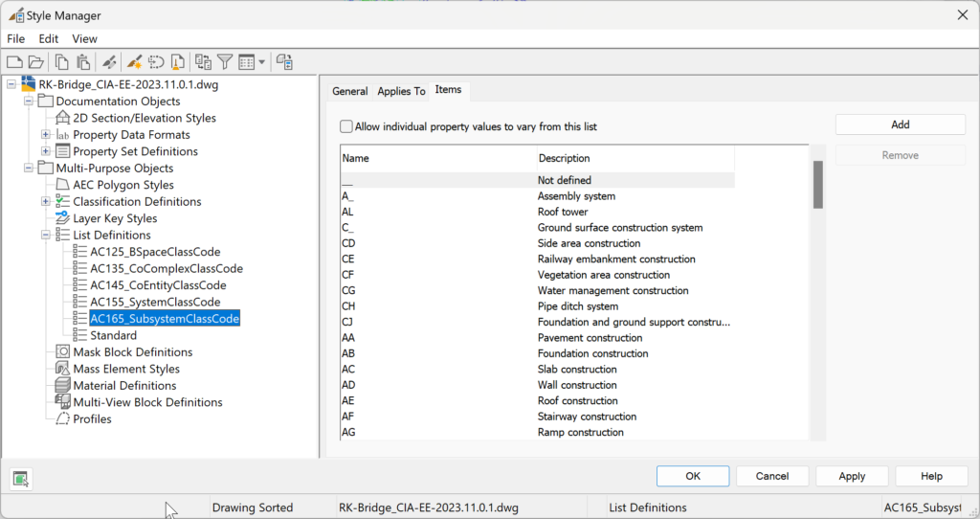Viewport: 980px width, 519px height.
Task: Click the items list vertical scrollbar thumb
Action: click(x=817, y=185)
